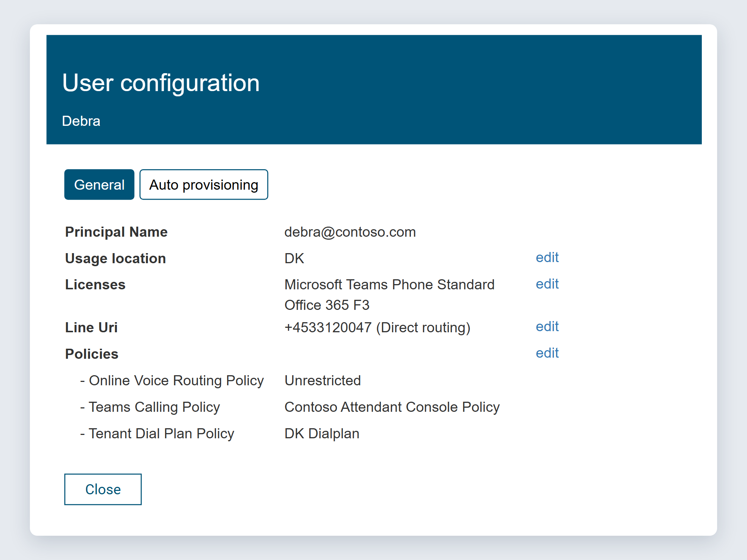This screenshot has width=747, height=560.
Task: Open the Auto provisioning tab
Action: tap(204, 184)
